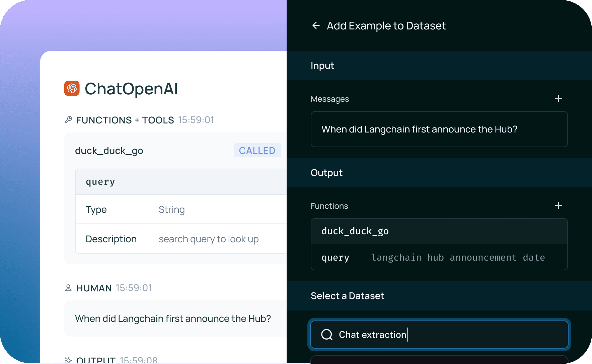Click the Output section header in the right panel
Viewport: 592px width, 364px height.
(x=439, y=173)
